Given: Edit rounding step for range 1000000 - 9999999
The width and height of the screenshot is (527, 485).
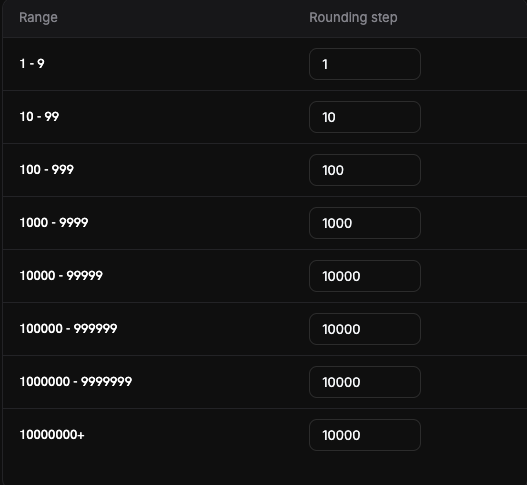Looking at the screenshot, I should tap(365, 382).
